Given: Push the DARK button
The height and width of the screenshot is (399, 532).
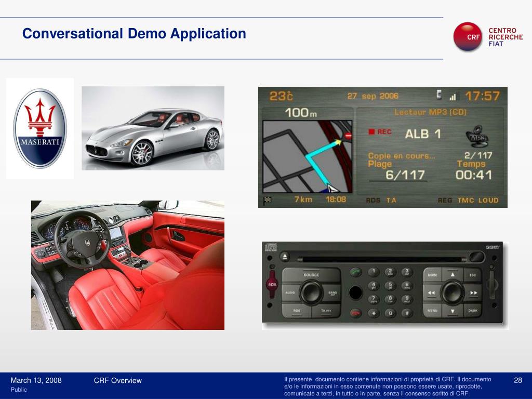Looking at the screenshot, I should coord(473,311).
